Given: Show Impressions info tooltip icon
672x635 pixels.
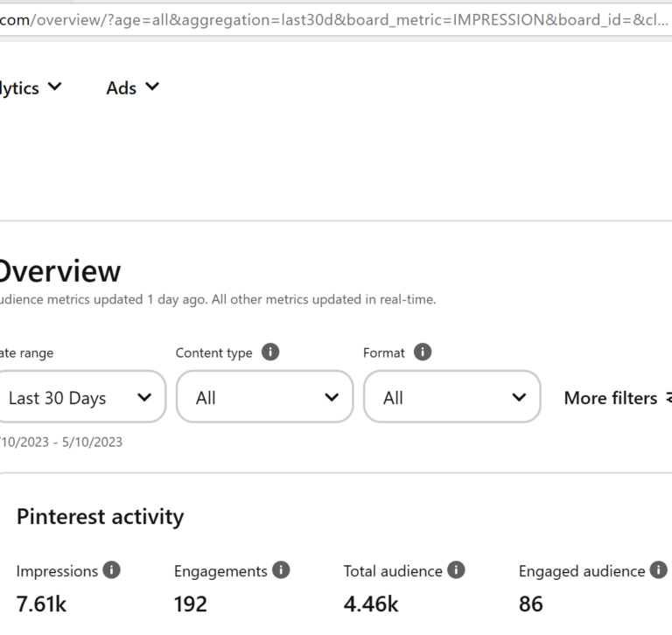Looking at the screenshot, I should [111, 570].
